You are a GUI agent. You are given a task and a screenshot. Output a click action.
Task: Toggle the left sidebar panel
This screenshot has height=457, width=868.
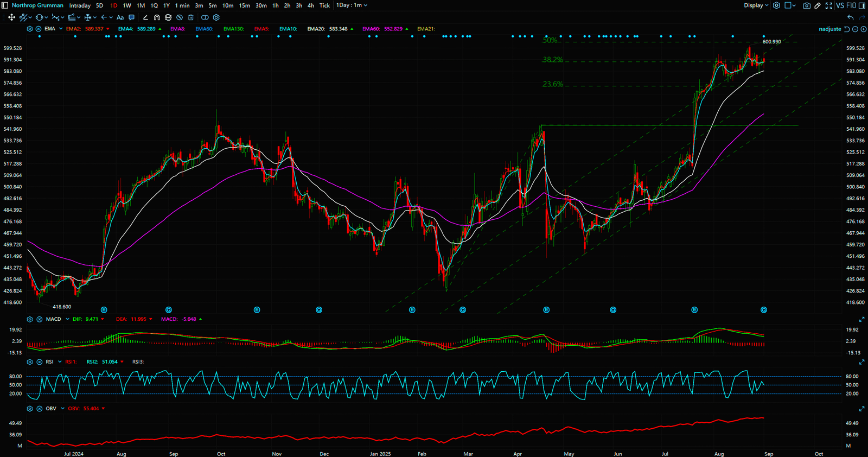[5, 5]
